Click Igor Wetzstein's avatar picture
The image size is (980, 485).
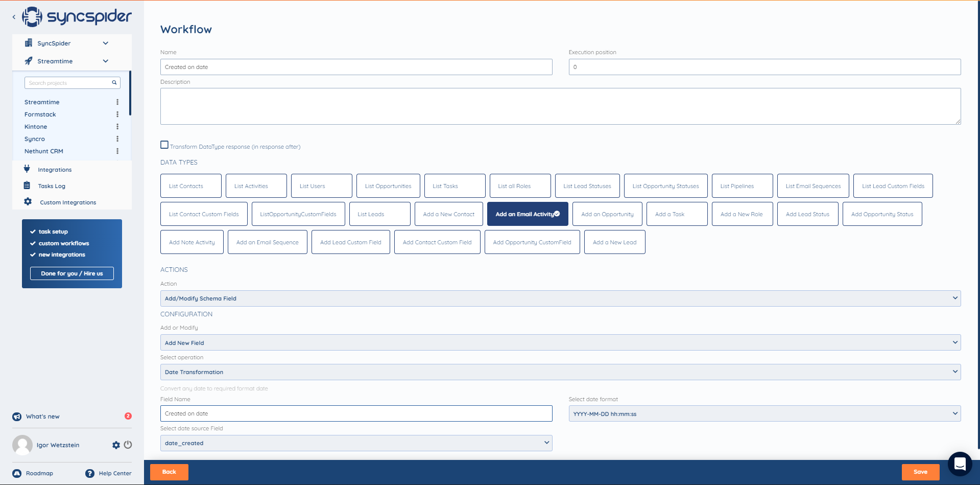coord(22,445)
